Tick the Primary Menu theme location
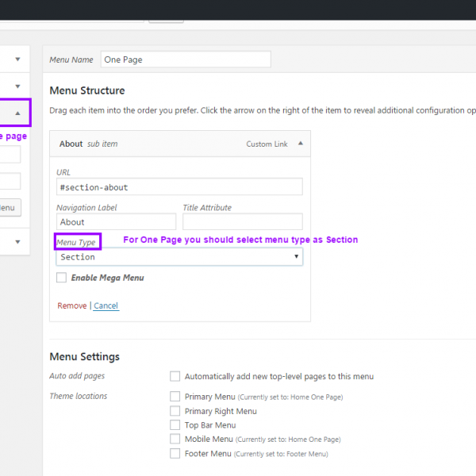 point(175,397)
